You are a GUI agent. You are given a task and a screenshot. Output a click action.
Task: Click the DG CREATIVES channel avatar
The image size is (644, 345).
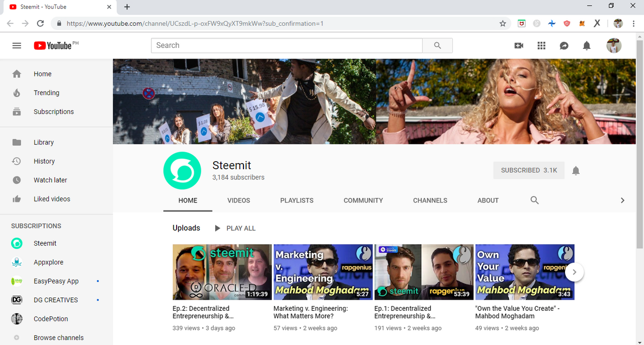[x=17, y=300]
